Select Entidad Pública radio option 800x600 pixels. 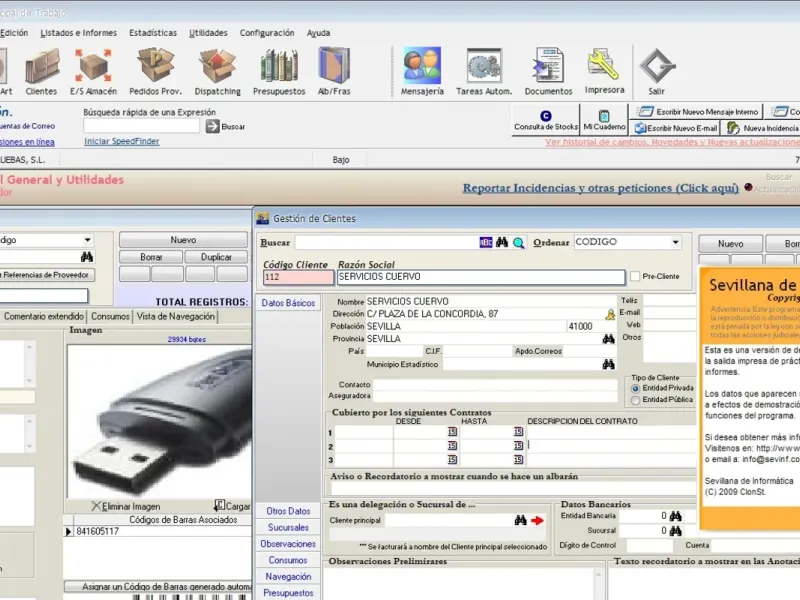(x=635, y=400)
